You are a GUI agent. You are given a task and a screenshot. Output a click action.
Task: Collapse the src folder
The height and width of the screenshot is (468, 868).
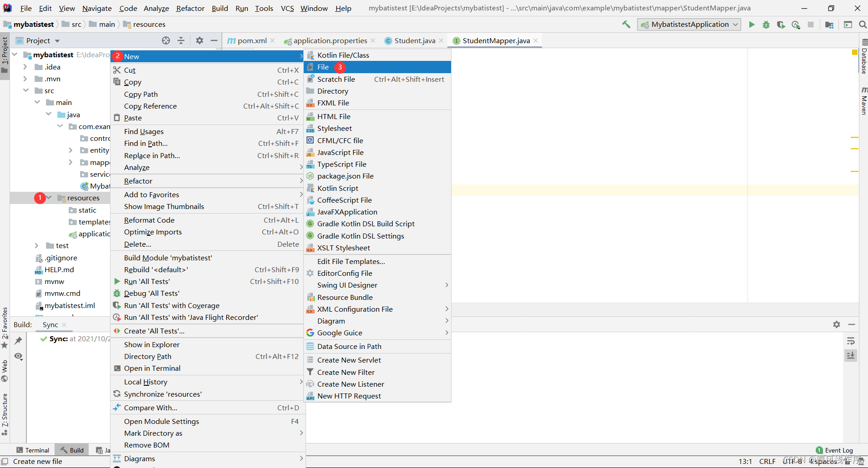[x=26, y=90]
